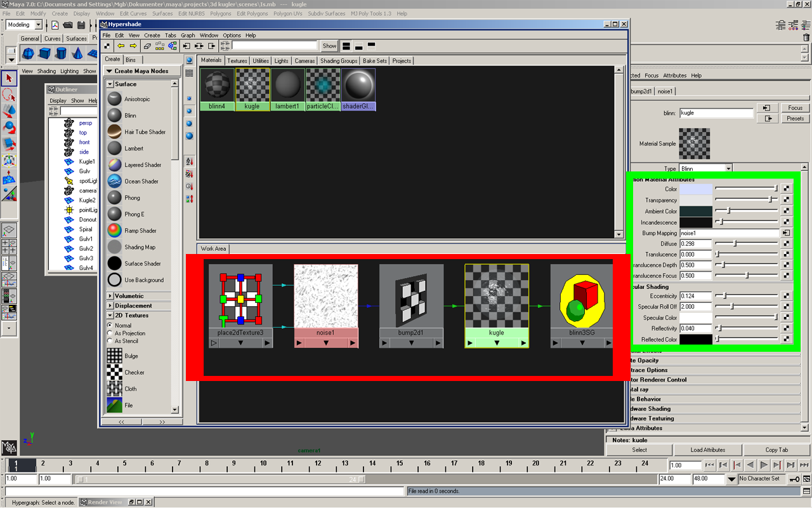Click the Color attribute map checker button
Viewport: 812px width, 508px height.
[786, 189]
